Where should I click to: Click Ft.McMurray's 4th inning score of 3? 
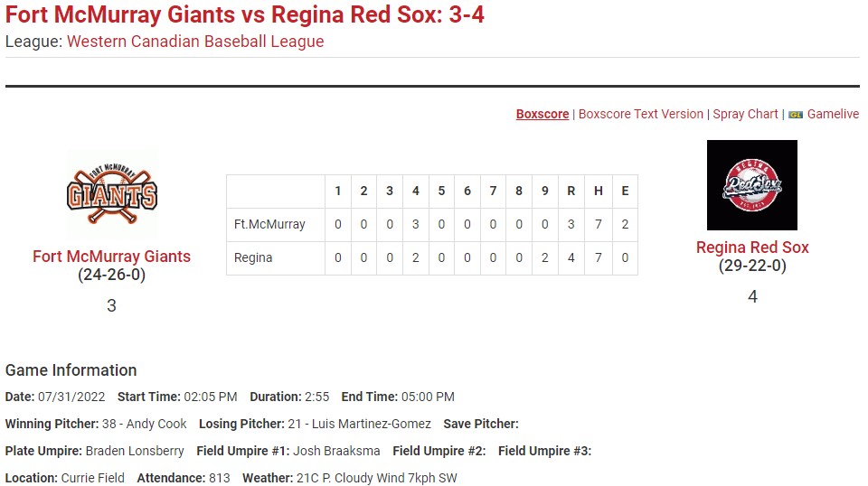pyautogui.click(x=416, y=224)
